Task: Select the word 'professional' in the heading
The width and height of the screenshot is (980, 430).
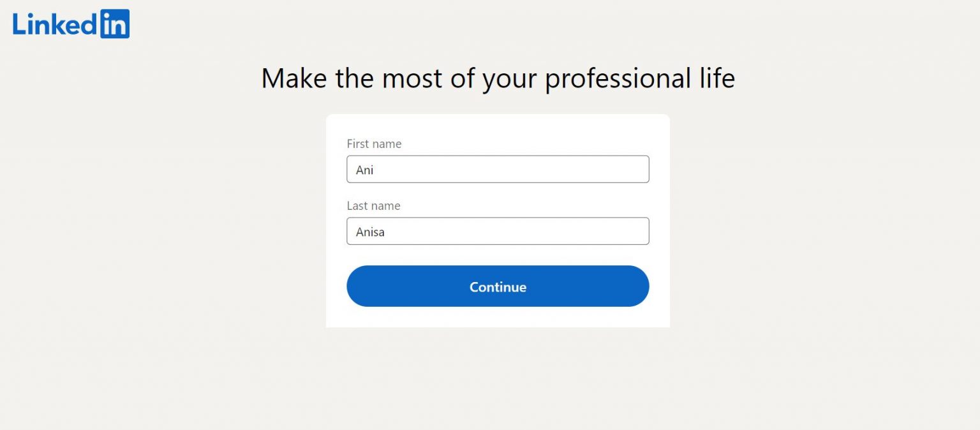Action: [x=617, y=79]
